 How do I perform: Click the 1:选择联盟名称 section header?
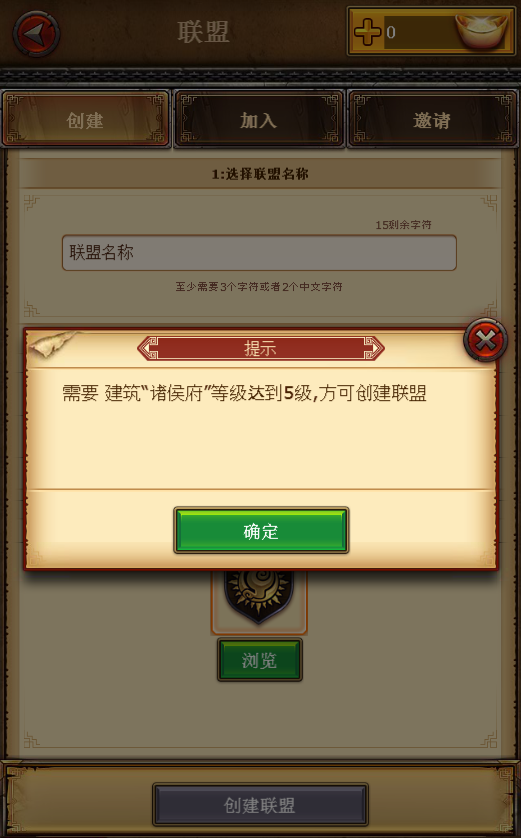(x=260, y=174)
